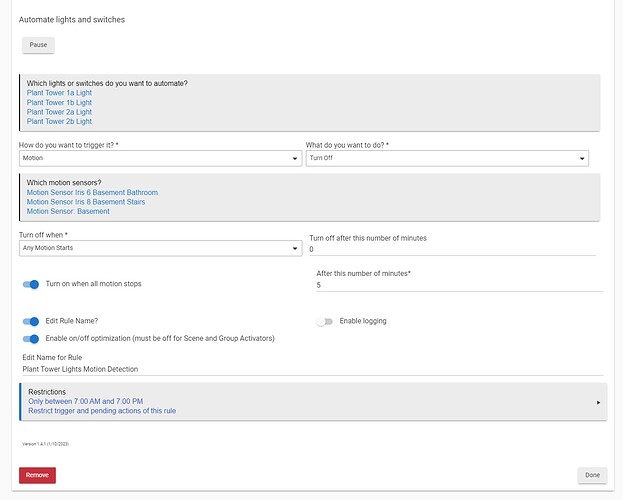Screen dimensions: 623x500
Task: Select Motion Sensor Iris 6 Basement Bathroom
Action: [x=92, y=193]
